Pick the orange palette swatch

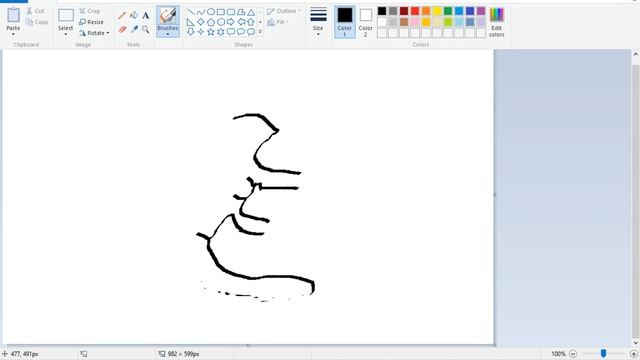coord(426,11)
